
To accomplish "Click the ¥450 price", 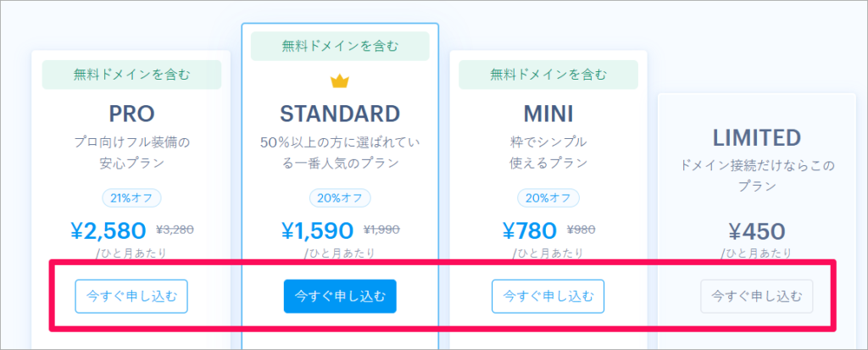I will coord(756,231).
